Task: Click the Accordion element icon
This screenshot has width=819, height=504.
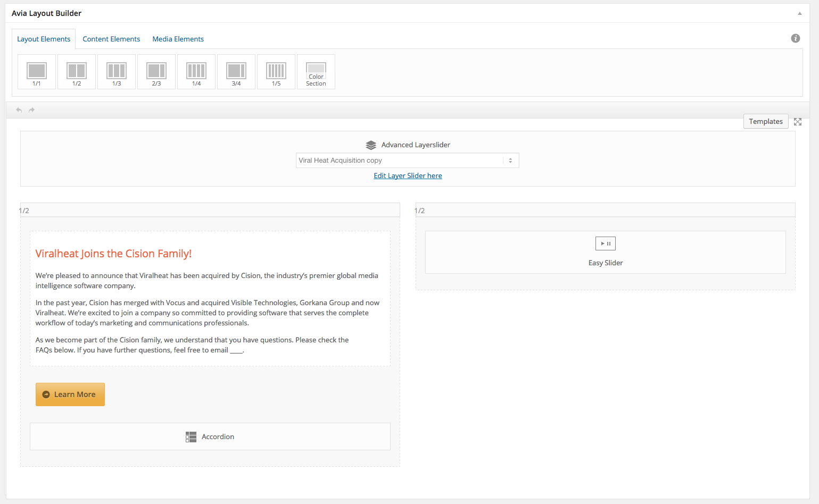Action: click(x=191, y=437)
